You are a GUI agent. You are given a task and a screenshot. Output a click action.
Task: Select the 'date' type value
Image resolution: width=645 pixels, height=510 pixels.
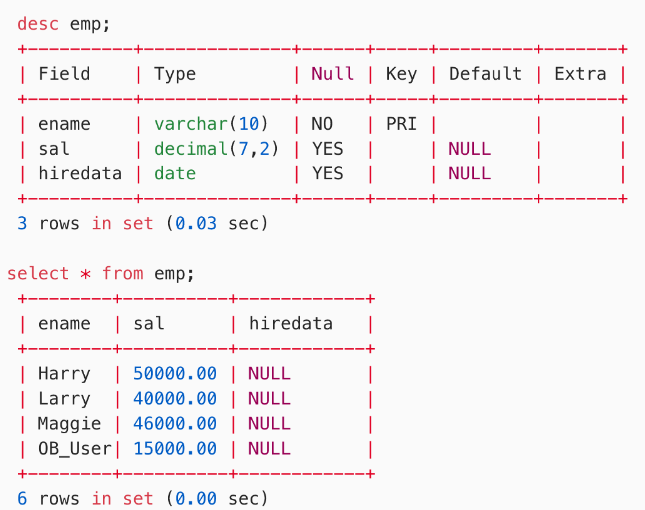175,174
